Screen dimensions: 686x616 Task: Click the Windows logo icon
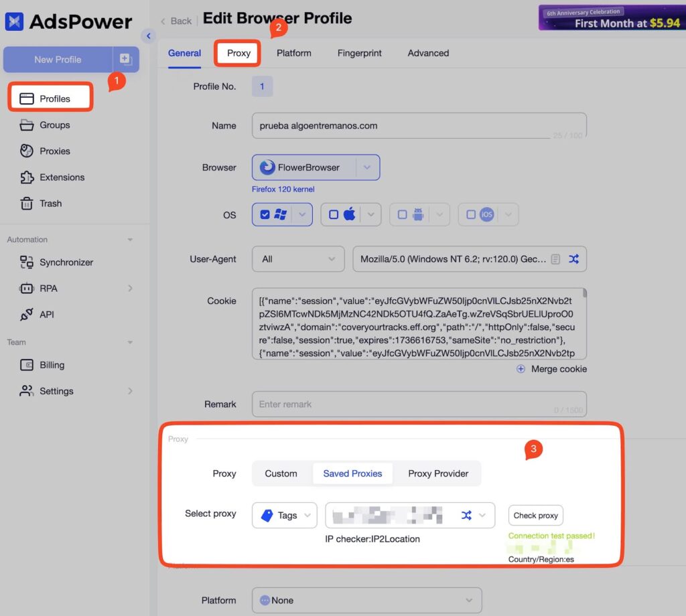[x=281, y=215]
